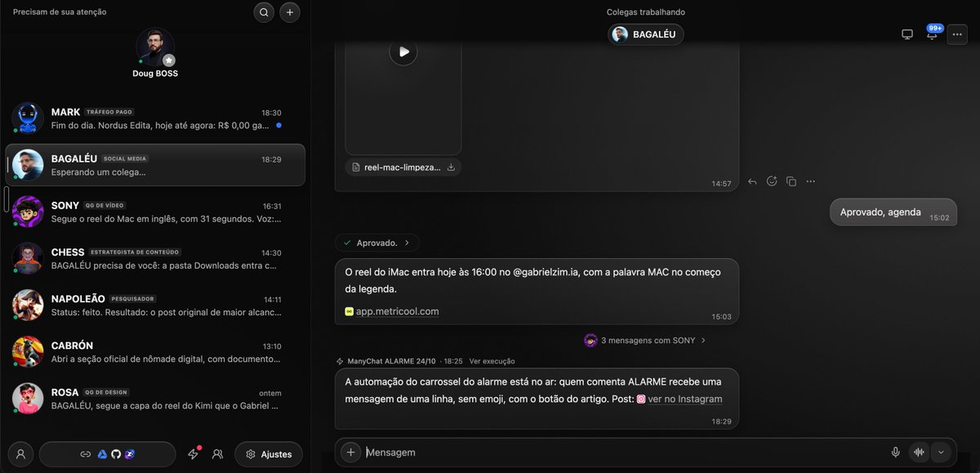Open the Google Drive integration icon
980x473 pixels.
pyautogui.click(x=102, y=454)
